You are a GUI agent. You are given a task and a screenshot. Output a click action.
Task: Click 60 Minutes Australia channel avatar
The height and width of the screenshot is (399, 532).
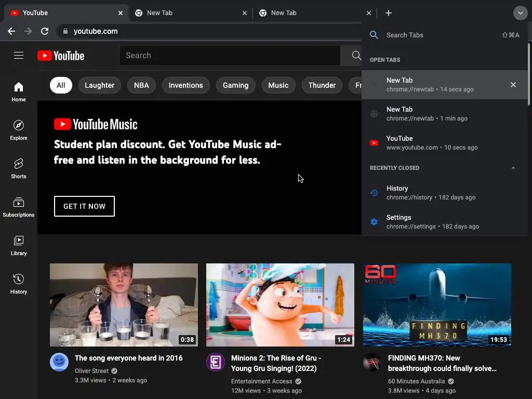click(373, 362)
